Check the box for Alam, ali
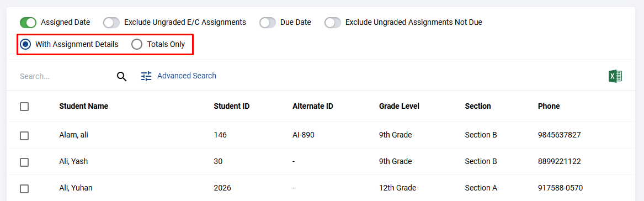The width and height of the screenshot is (644, 201). coord(24,136)
